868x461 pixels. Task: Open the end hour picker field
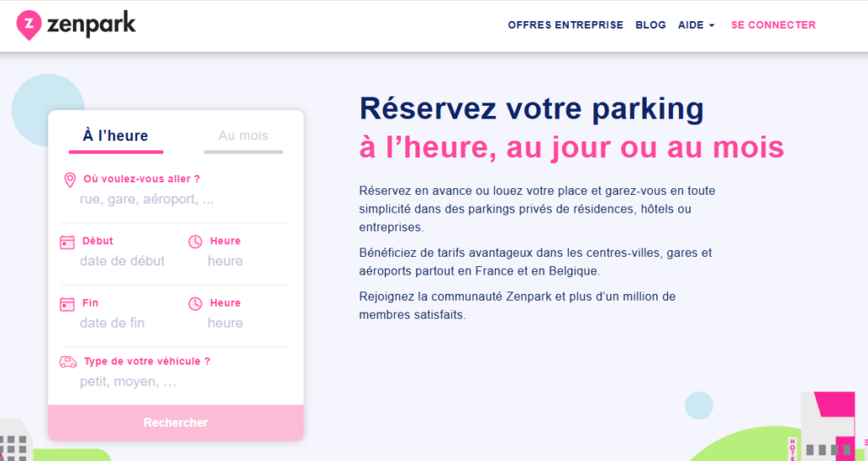pyautogui.click(x=225, y=323)
